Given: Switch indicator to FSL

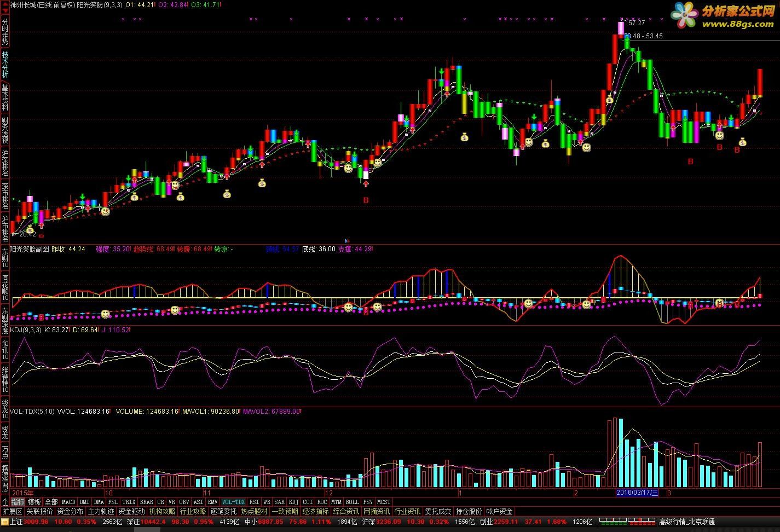Looking at the screenshot, I should pos(113,502).
